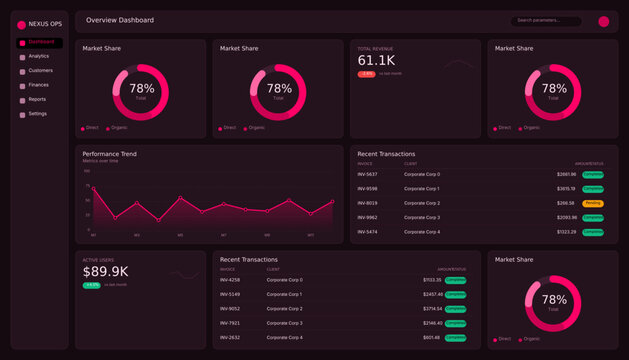The height and width of the screenshot is (360, 629).
Task: Click the green percentage badge under $89.9K
Action: (x=91, y=285)
